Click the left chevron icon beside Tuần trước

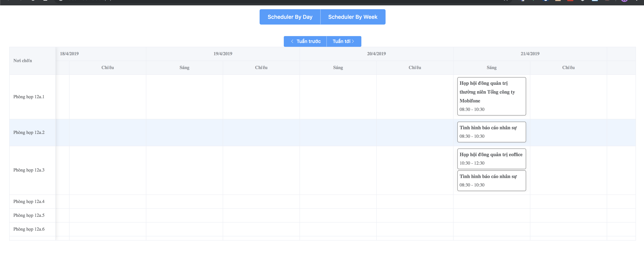[292, 41]
